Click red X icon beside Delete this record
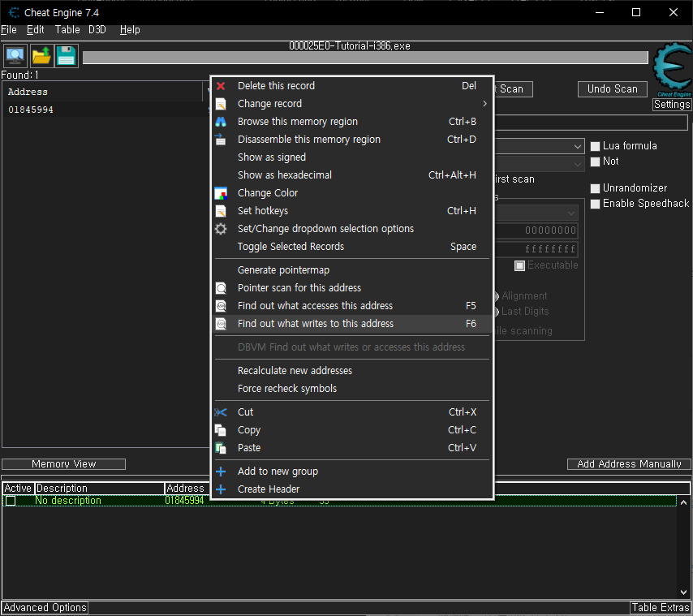This screenshot has width=693, height=616. coord(221,86)
